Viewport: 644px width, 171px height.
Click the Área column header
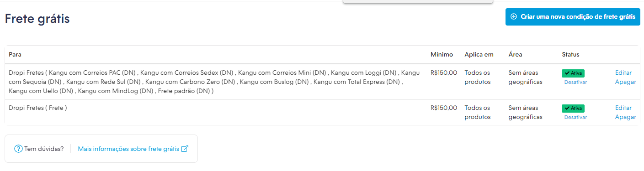[515, 55]
